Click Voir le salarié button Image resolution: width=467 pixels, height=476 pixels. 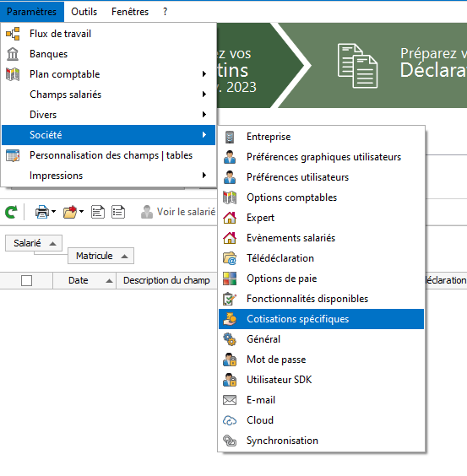pyautogui.click(x=178, y=212)
